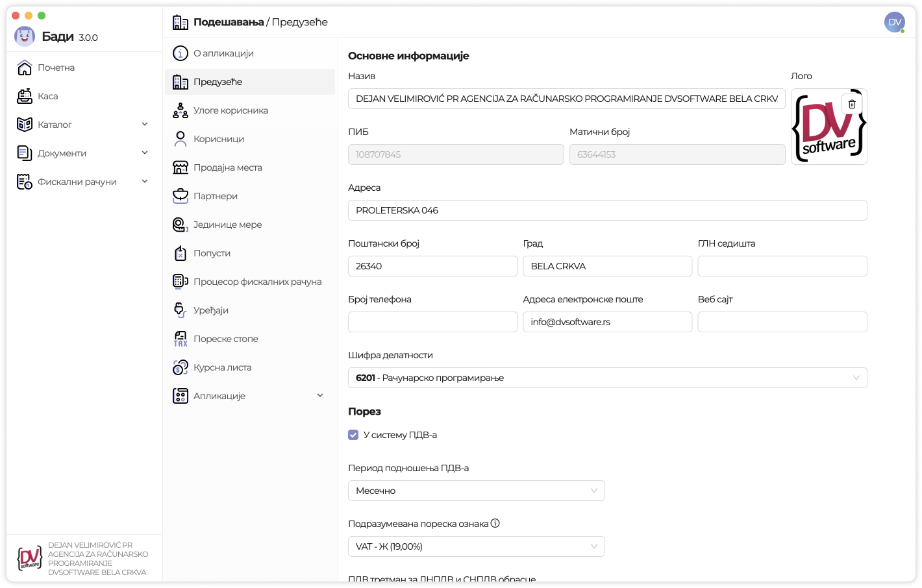Select Пореске стопе settings item
This screenshot has height=588, width=922.
pyautogui.click(x=250, y=339)
